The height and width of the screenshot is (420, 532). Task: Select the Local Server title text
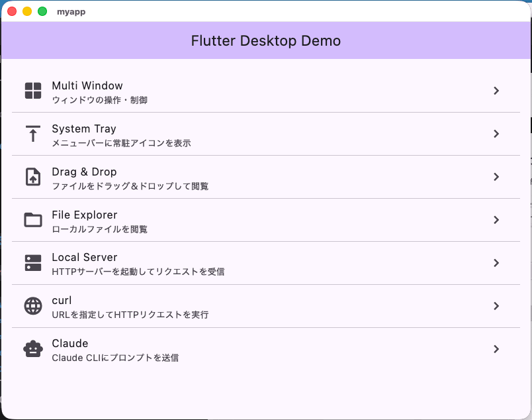click(85, 257)
